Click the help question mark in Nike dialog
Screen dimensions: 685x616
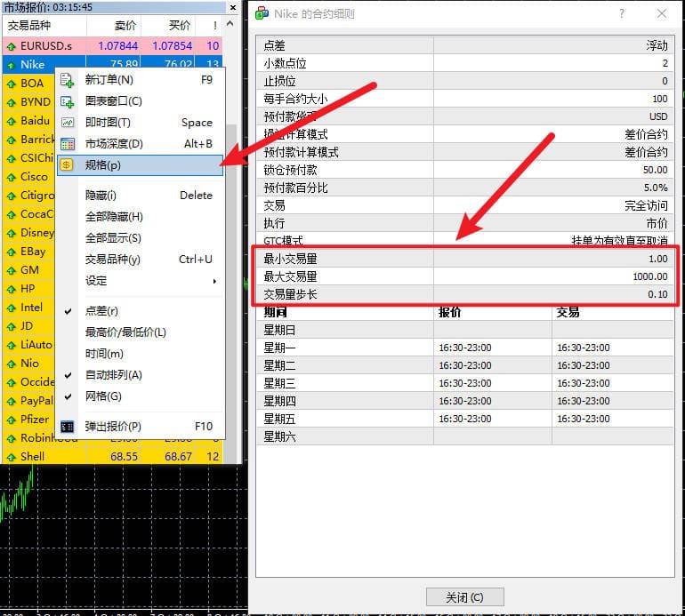[622, 13]
